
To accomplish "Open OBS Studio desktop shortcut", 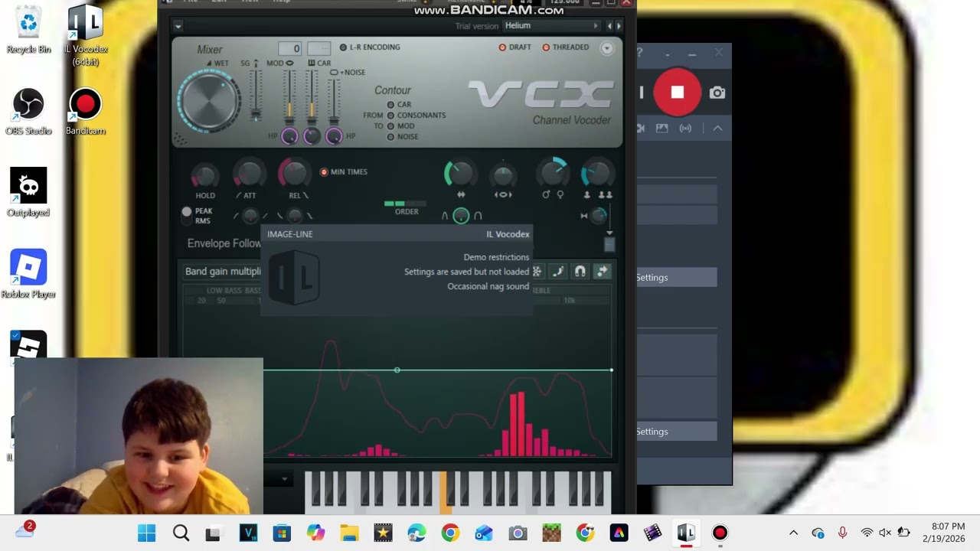I will (x=28, y=112).
